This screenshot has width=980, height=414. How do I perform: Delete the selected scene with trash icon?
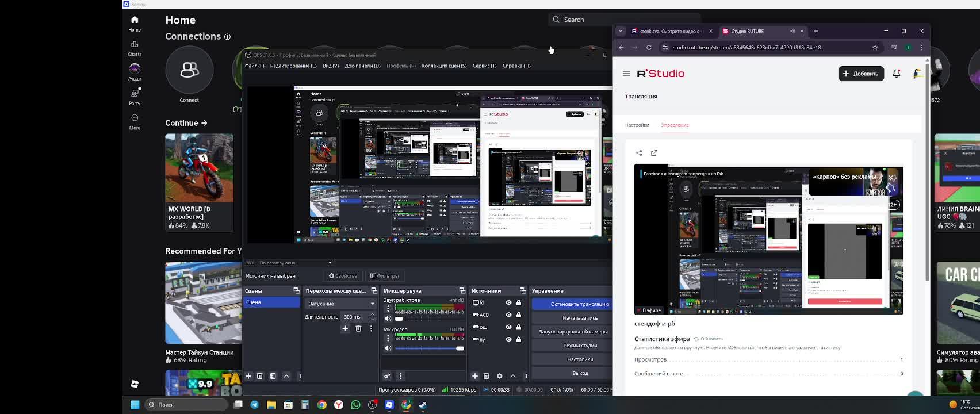(x=260, y=376)
